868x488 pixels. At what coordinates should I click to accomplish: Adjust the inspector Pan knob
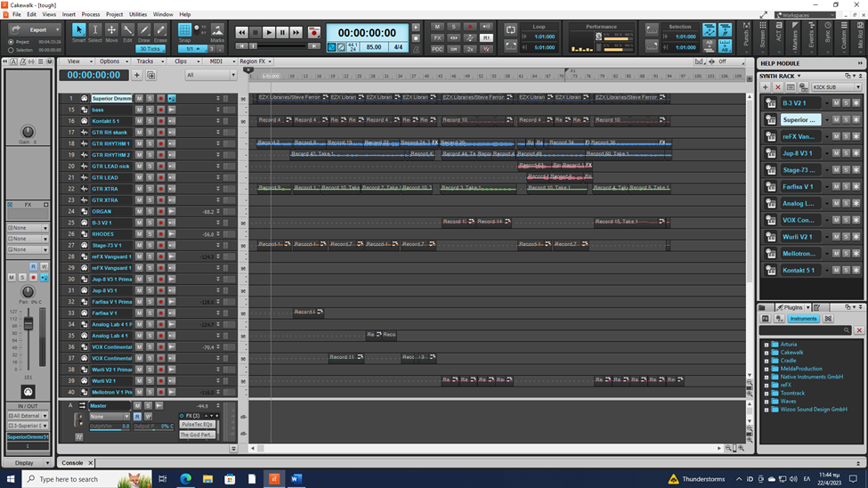(27, 292)
